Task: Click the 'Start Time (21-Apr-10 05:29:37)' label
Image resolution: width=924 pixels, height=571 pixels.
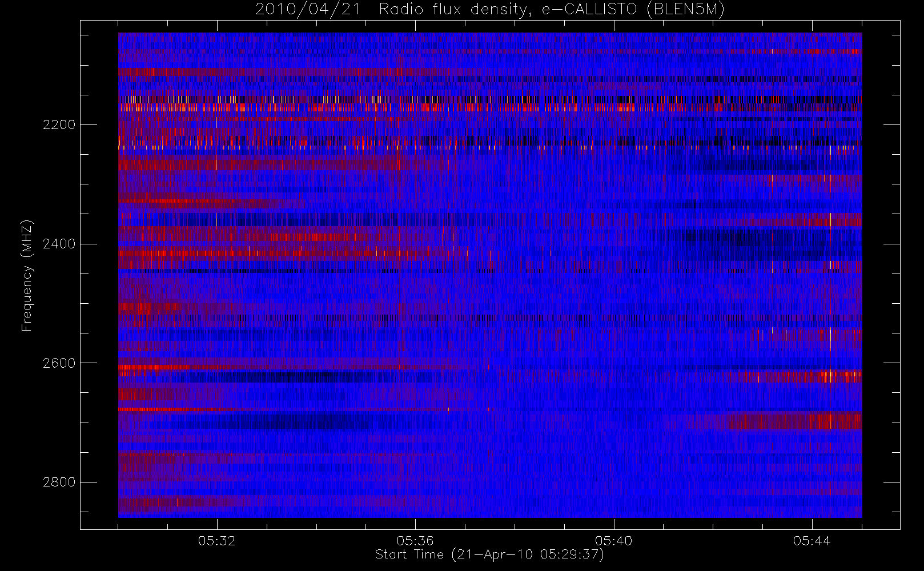Action: (489, 554)
